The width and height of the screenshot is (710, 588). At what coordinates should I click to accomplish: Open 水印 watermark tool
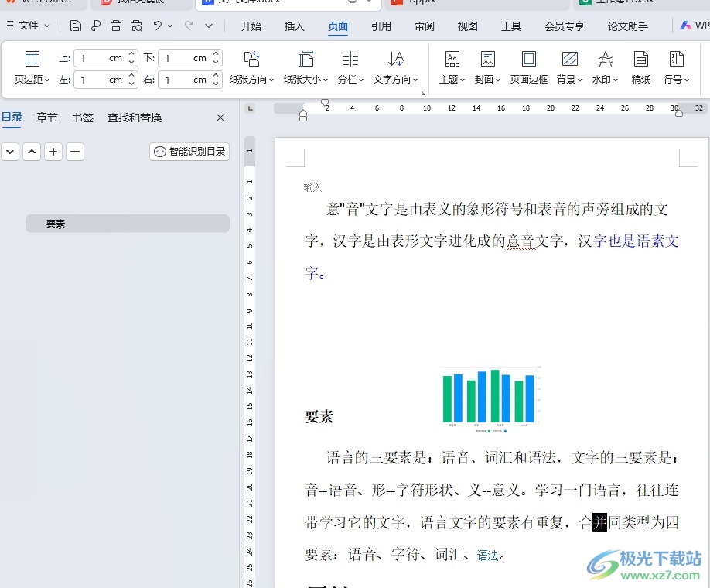coord(605,67)
